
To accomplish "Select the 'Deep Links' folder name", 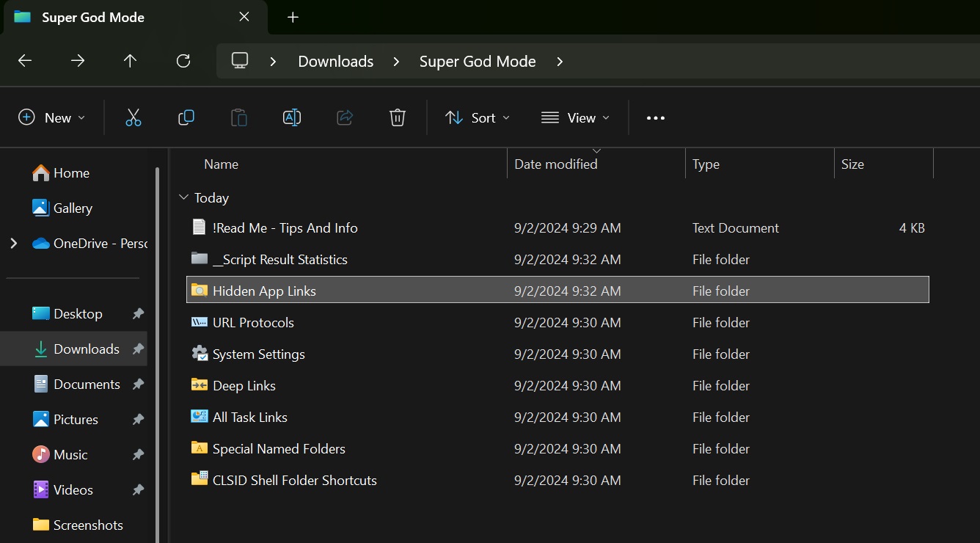I will pos(244,385).
